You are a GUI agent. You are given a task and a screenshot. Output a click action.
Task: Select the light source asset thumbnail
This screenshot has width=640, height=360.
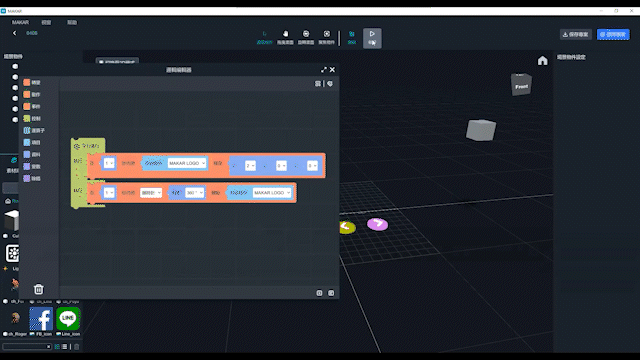click(12, 253)
